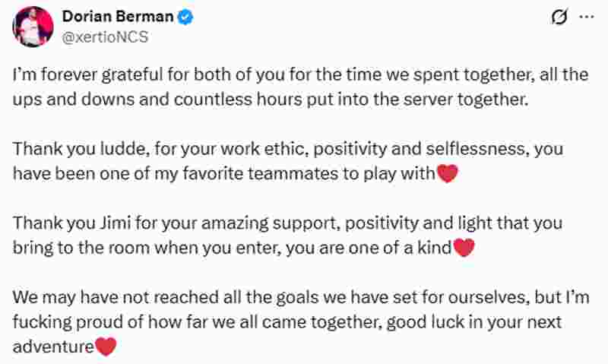
Task: Click the heart emoji after "adventure"
Action: tap(106, 347)
